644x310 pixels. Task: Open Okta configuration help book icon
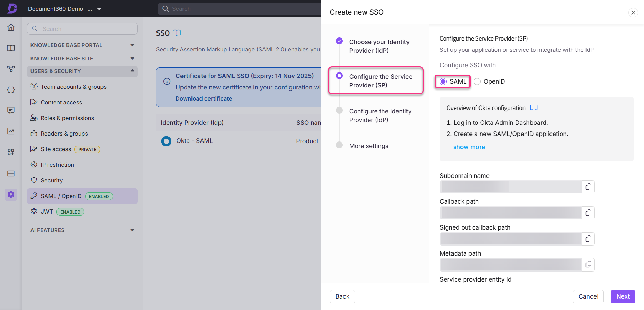[534, 108]
